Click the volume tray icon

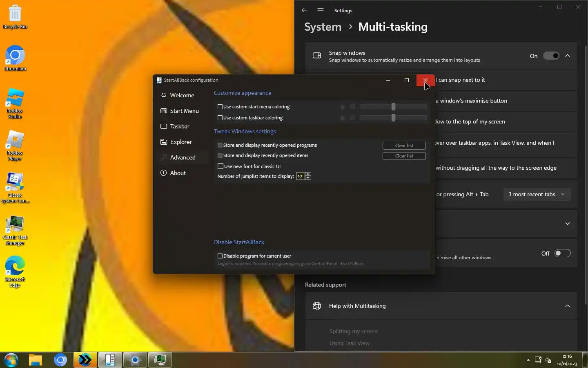(548, 360)
